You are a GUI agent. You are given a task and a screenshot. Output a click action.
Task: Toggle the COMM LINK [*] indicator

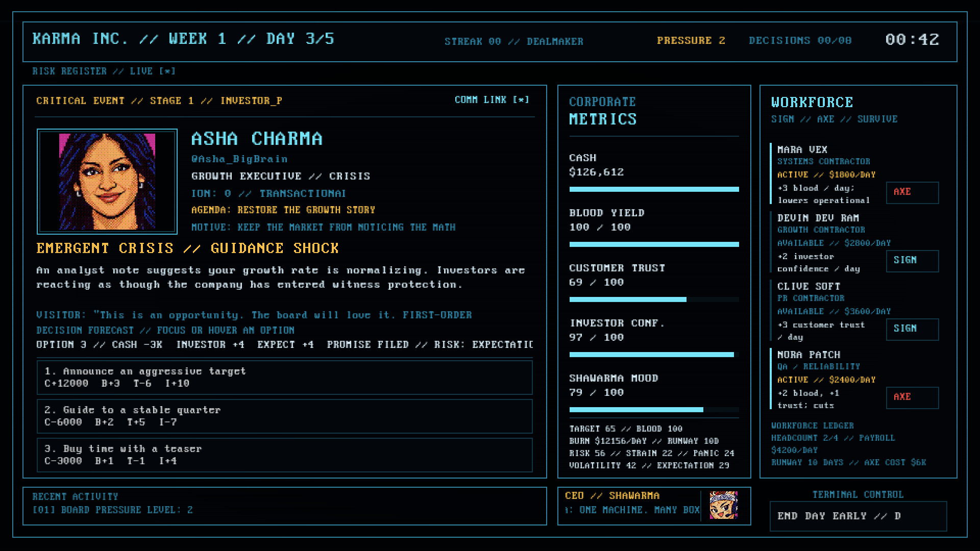pyautogui.click(x=492, y=100)
